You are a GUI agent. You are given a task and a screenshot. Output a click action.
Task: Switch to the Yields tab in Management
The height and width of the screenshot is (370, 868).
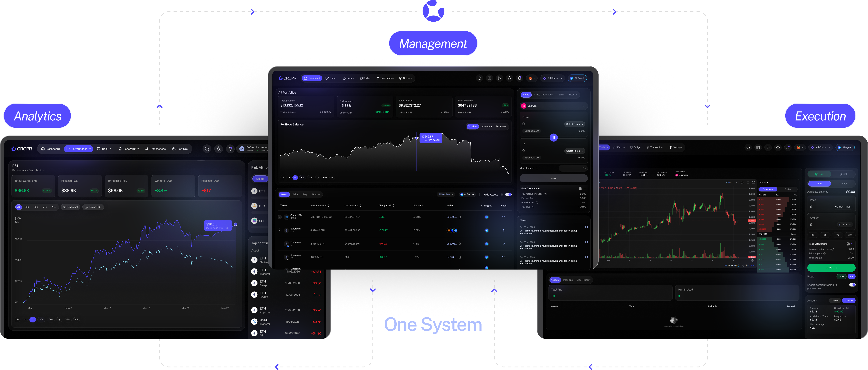(x=295, y=195)
